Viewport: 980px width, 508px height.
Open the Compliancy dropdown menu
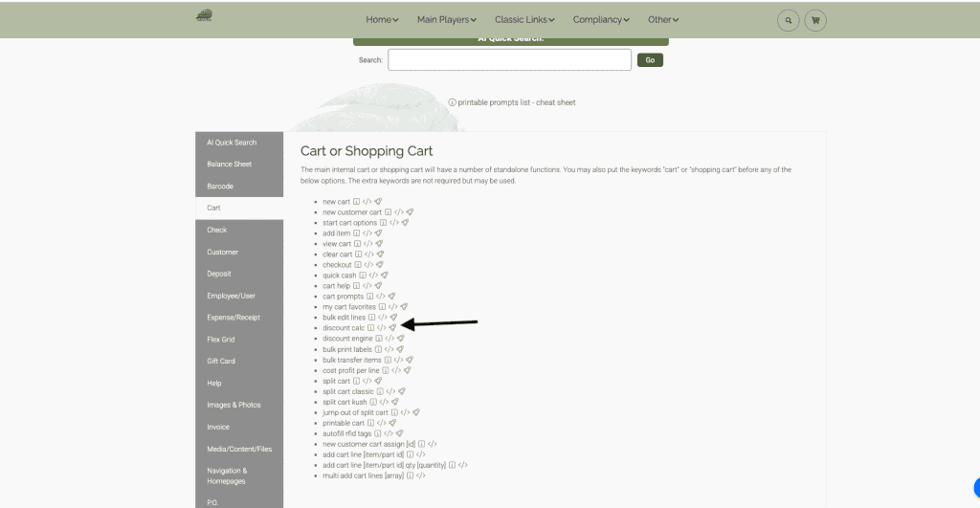pos(601,20)
